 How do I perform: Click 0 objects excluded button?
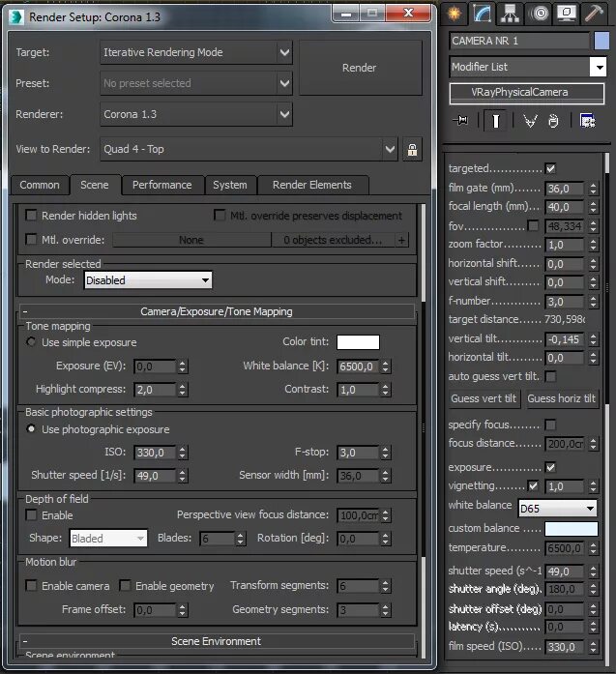(333, 240)
